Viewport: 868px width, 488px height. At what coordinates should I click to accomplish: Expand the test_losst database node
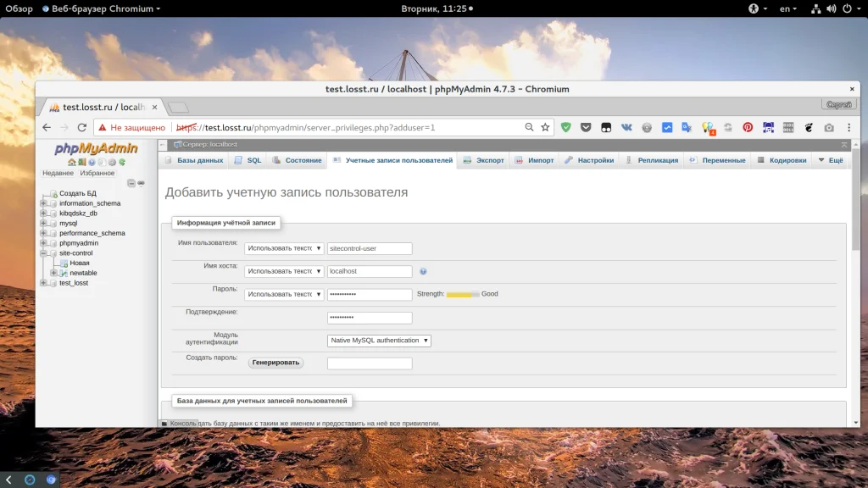(x=43, y=283)
